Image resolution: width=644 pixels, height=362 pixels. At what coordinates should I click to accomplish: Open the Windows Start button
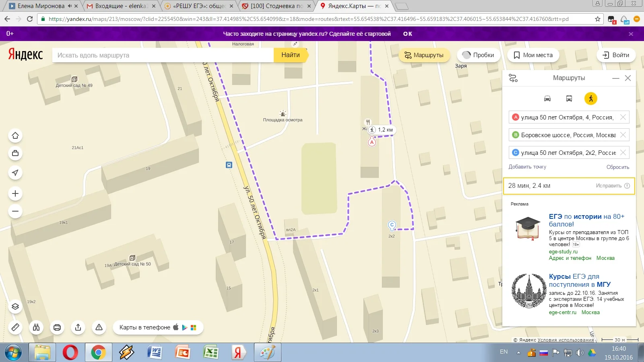coord(14,353)
